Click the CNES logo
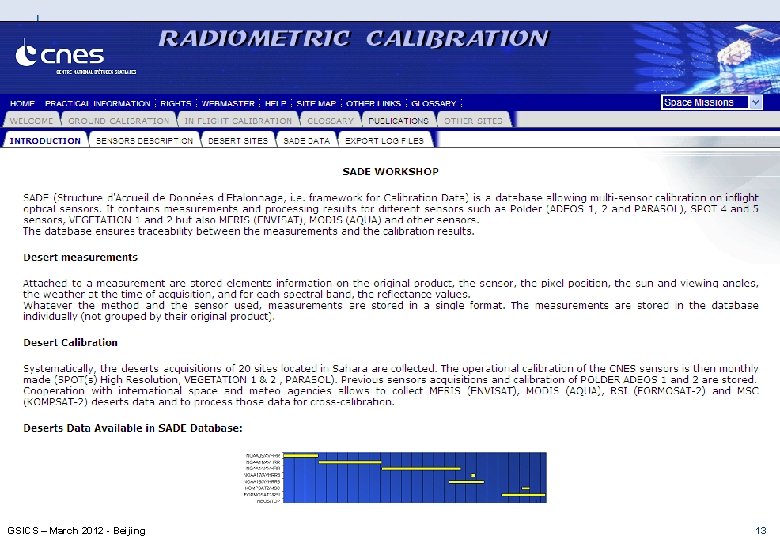The width and height of the screenshot is (780, 540). tap(75, 58)
